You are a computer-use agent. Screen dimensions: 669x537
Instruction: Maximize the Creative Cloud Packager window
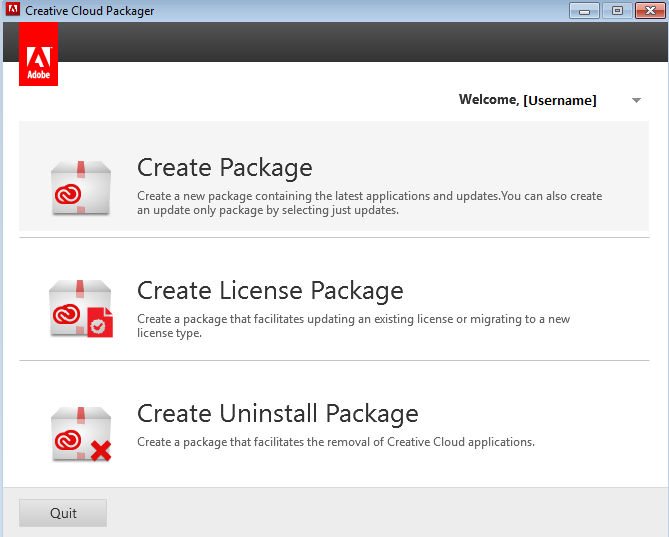coord(617,11)
